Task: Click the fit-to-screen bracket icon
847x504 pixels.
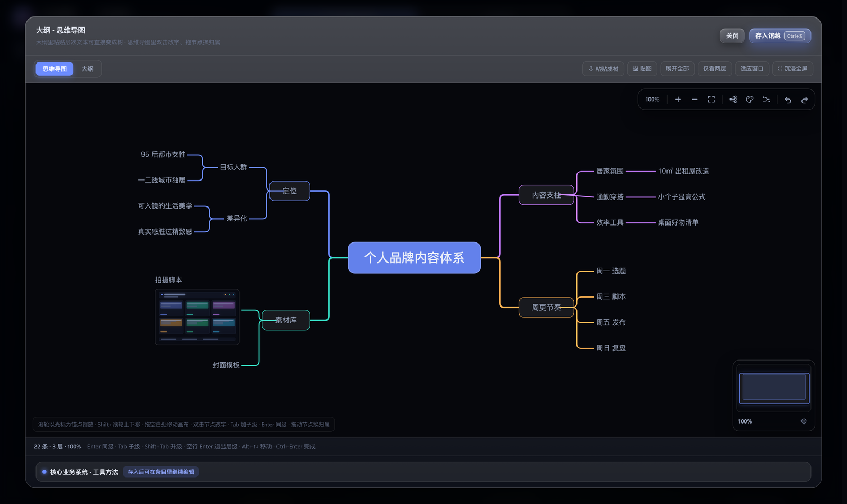Action: point(711,100)
